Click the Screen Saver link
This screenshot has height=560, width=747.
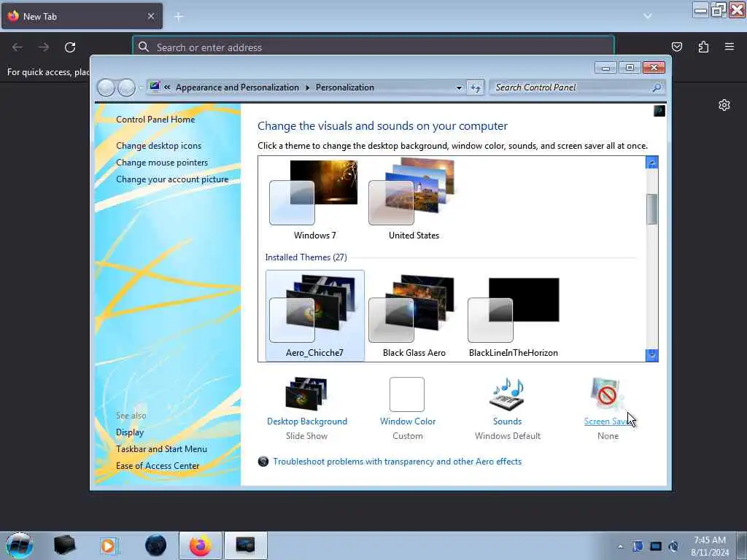click(x=606, y=421)
